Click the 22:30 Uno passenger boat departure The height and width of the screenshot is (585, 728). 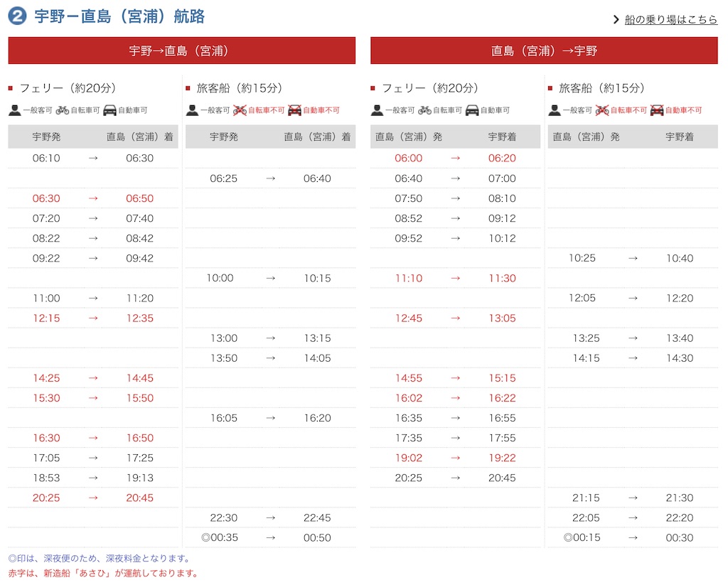(x=224, y=518)
